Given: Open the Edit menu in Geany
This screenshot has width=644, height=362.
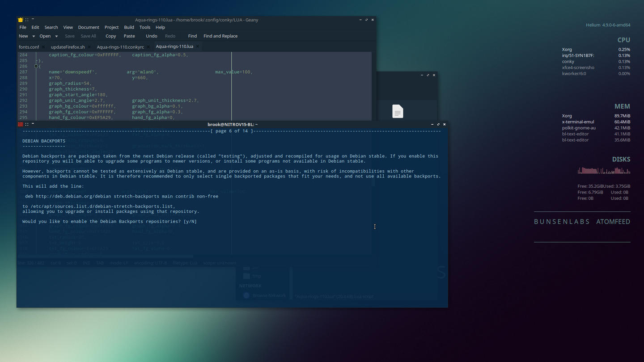Looking at the screenshot, I should [x=35, y=27].
